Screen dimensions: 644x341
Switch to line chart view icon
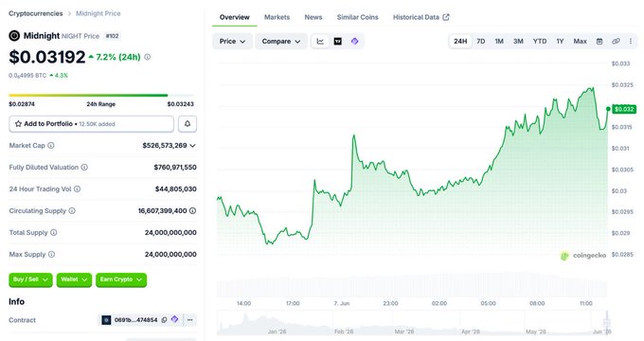point(320,41)
